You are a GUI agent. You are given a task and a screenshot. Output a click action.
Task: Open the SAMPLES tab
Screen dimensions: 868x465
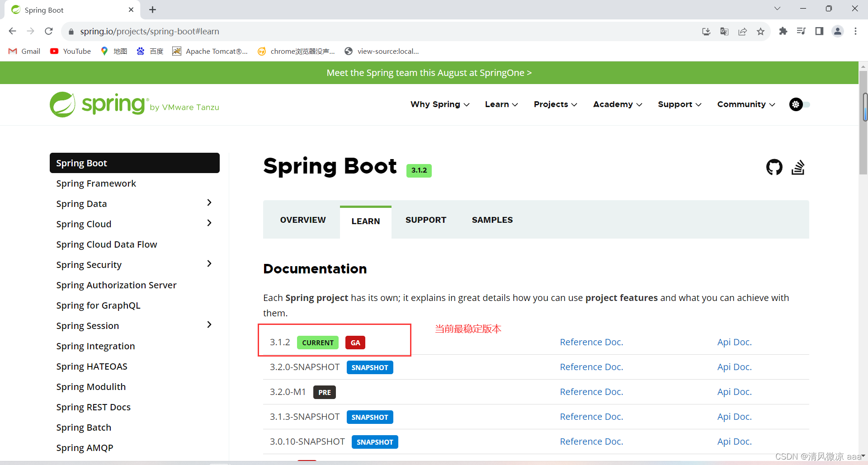[x=492, y=220]
